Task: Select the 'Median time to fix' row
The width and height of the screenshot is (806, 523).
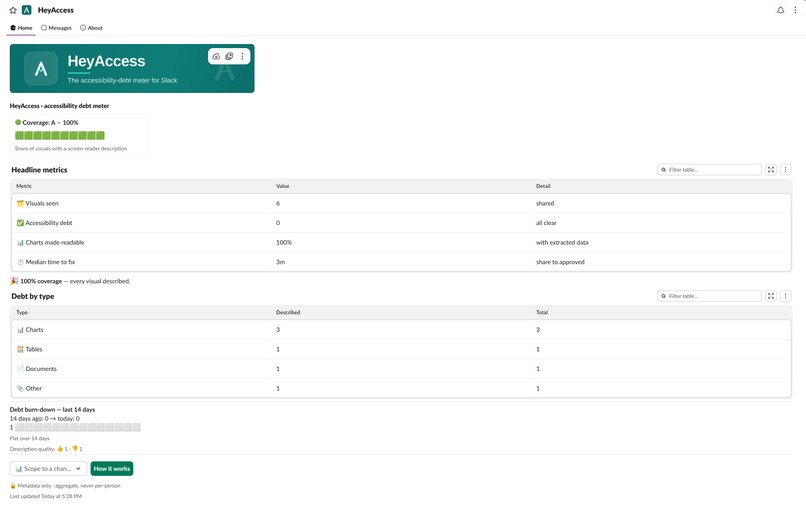Action: click(x=401, y=262)
